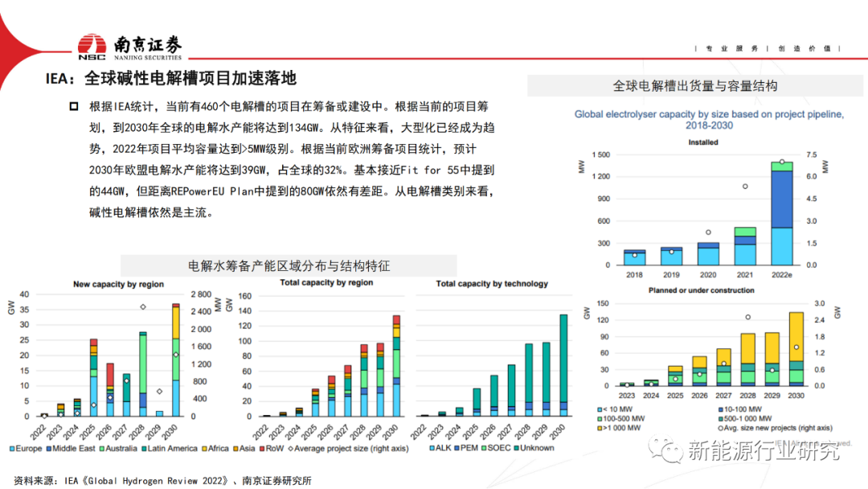
Task: Click the 500-1 000 MW legend entry
Action: coord(744,419)
